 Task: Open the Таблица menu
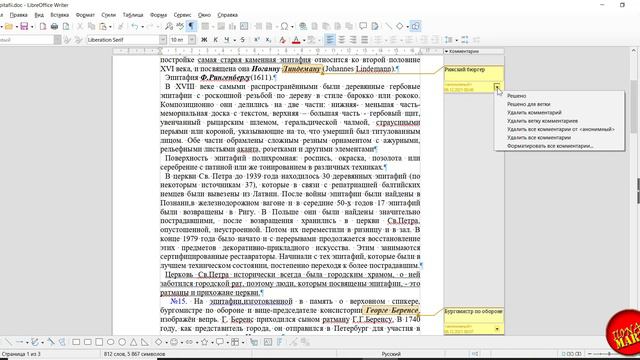[133, 15]
